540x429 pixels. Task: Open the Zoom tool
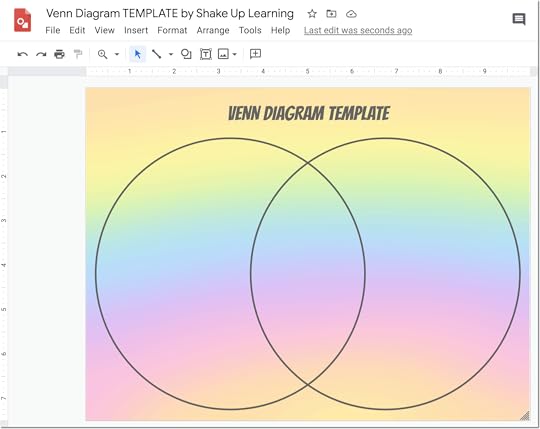[x=102, y=54]
